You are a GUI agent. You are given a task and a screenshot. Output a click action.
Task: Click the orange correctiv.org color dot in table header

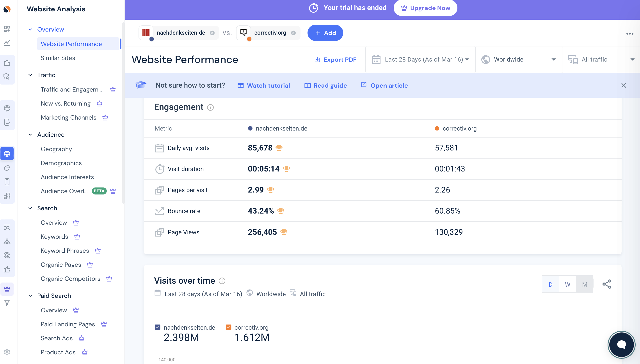pos(437,129)
